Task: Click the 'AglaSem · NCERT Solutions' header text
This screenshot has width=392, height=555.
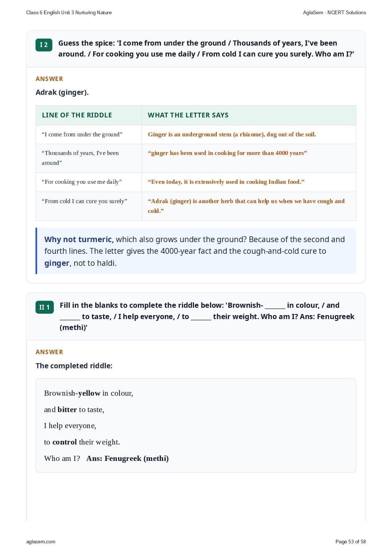Action: point(334,12)
